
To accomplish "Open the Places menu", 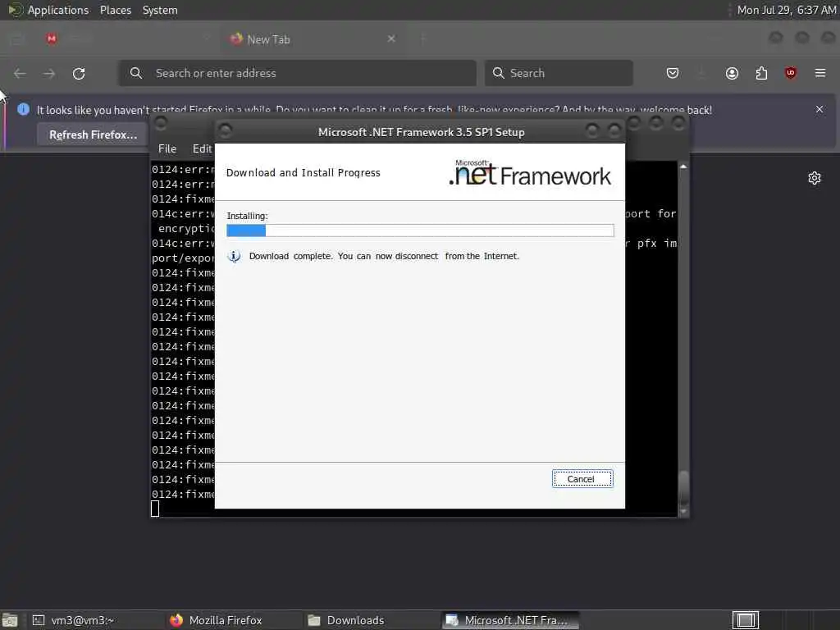I will (x=116, y=10).
